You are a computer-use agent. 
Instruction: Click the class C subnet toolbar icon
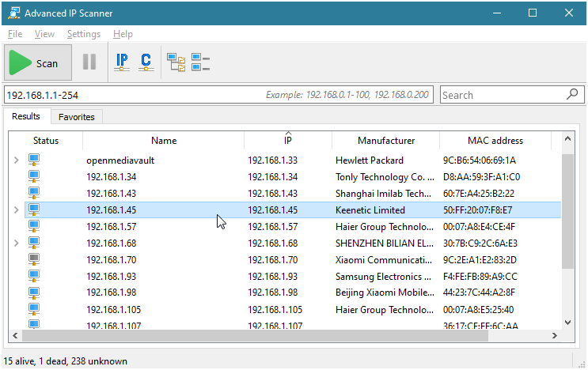click(x=145, y=62)
